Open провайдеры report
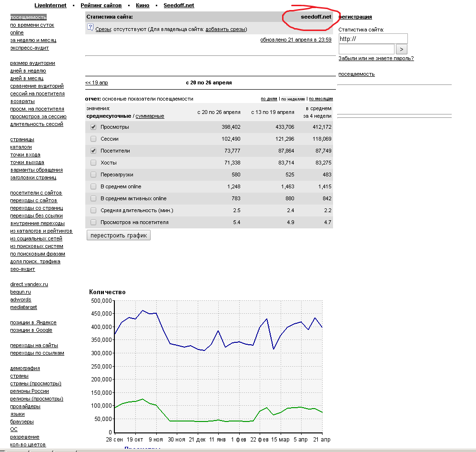Viewport: 476px width, 452px height. coord(25,406)
